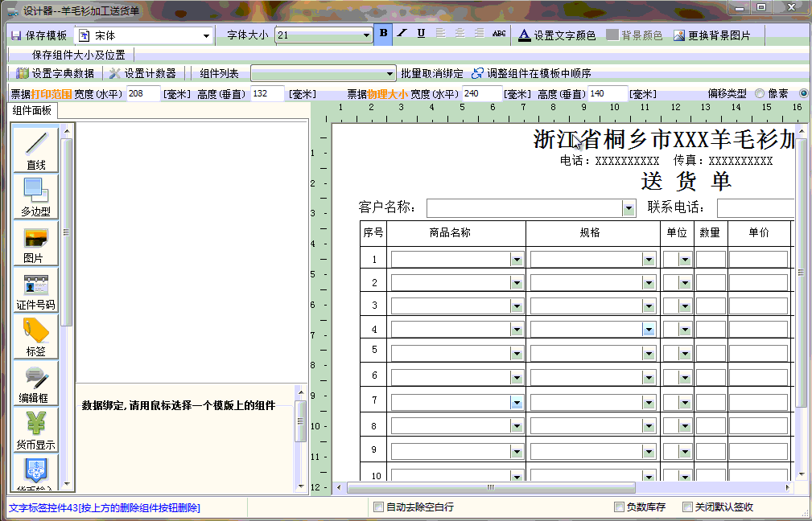Open 设置文字颜色 text color picker
The image size is (812, 521).
click(x=555, y=35)
